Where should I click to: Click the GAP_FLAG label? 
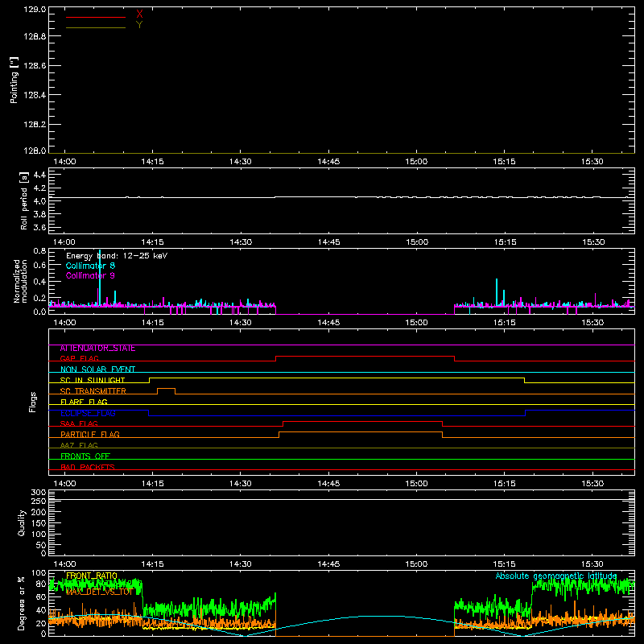pyautogui.click(x=79, y=358)
